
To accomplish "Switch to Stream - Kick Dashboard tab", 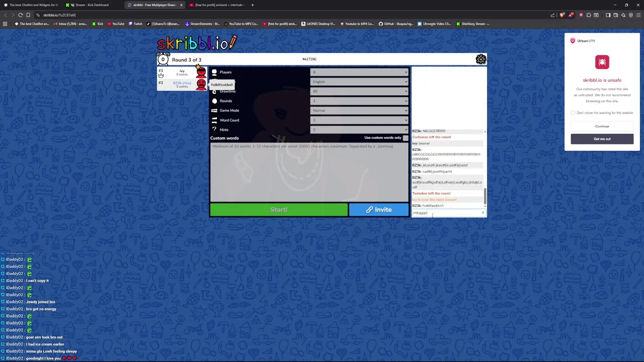I will click(92, 5).
